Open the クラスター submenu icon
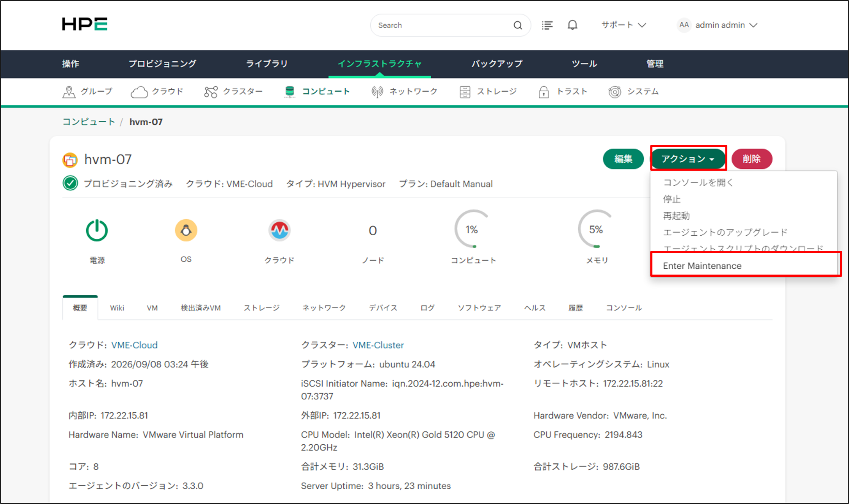Viewport: 849px width, 504px height. pos(211,92)
